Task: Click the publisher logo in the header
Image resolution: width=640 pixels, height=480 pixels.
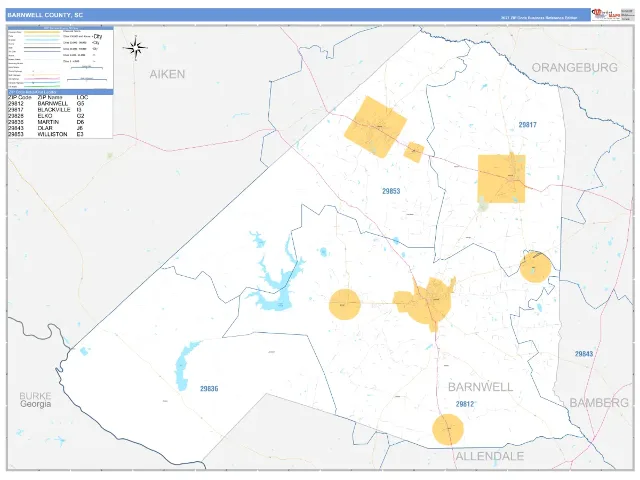Action: [x=606, y=15]
